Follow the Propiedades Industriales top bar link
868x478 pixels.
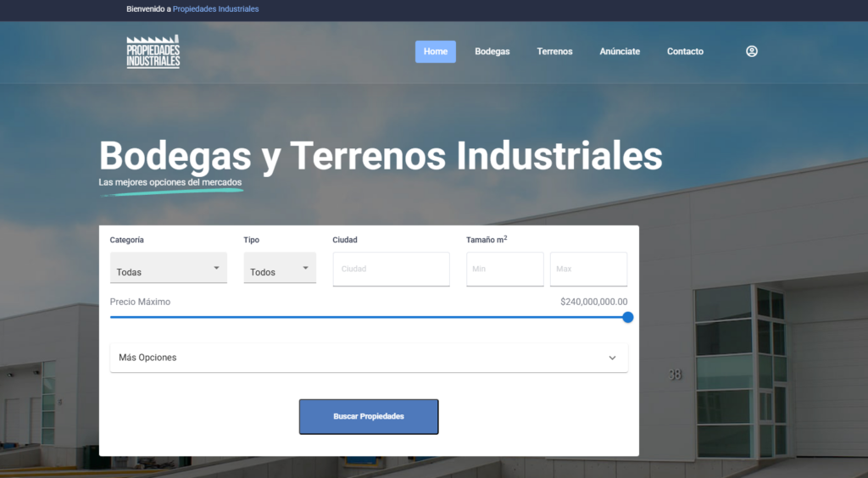[215, 8]
